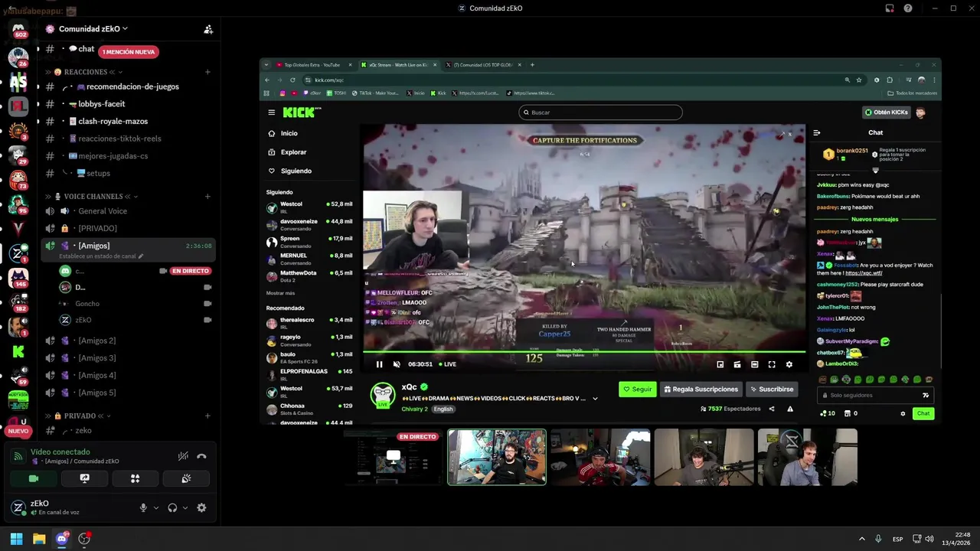Pause the Kick stream player
The height and width of the screenshot is (551, 980).
379,364
